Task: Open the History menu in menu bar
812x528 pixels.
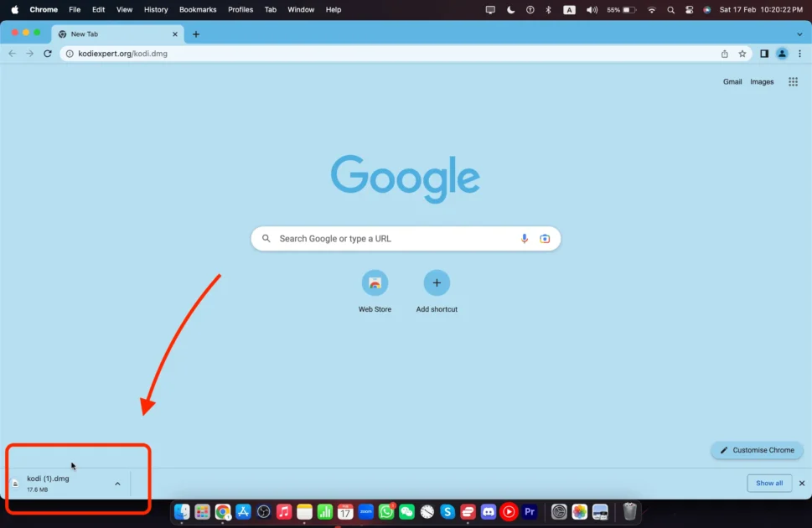Action: tap(156, 10)
